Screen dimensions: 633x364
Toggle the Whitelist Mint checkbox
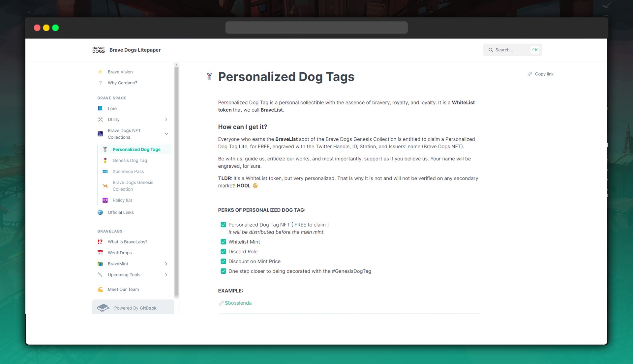223,242
